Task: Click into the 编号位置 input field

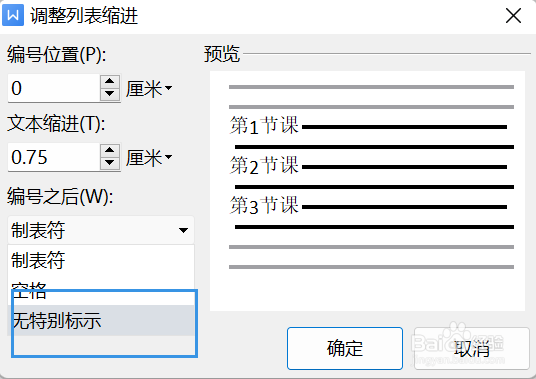Action: (54, 88)
